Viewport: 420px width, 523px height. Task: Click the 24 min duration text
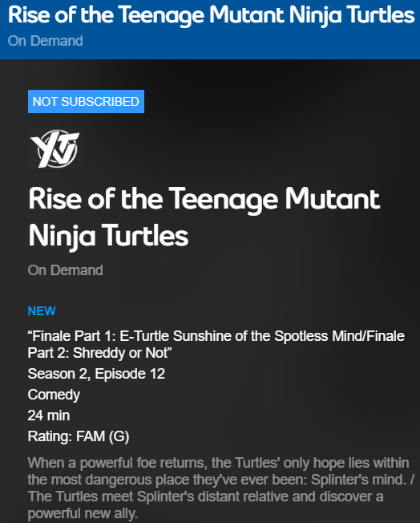49,416
